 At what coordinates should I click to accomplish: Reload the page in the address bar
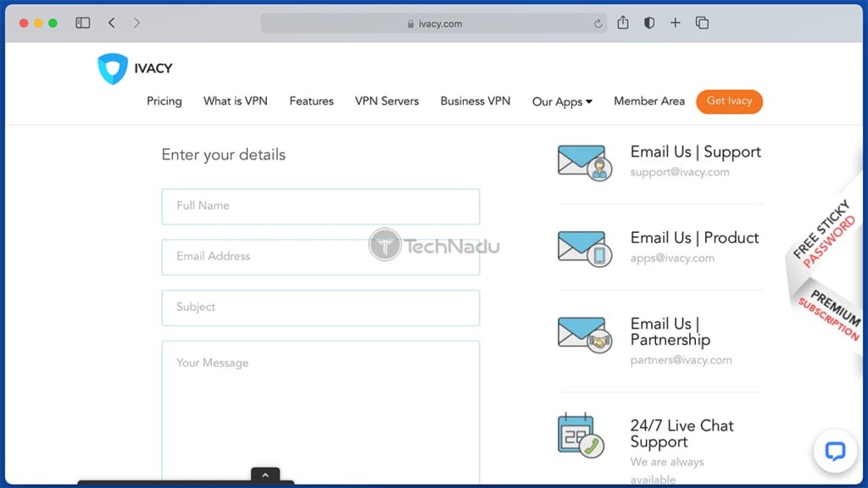(598, 24)
